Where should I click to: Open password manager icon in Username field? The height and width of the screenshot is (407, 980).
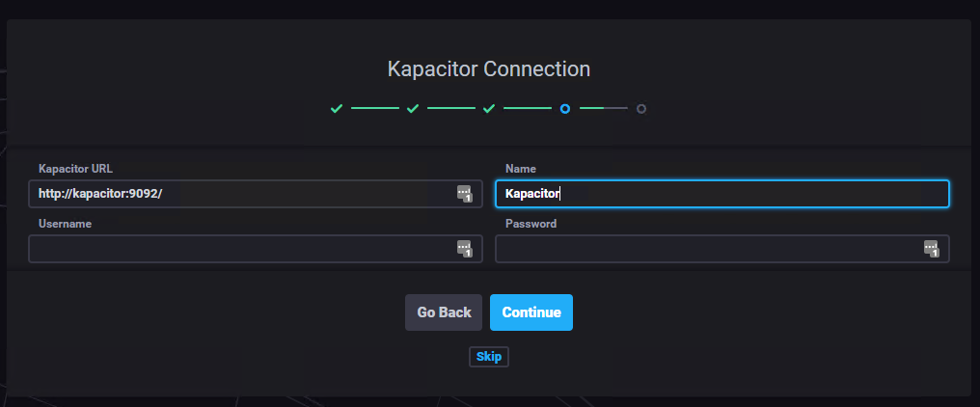464,249
